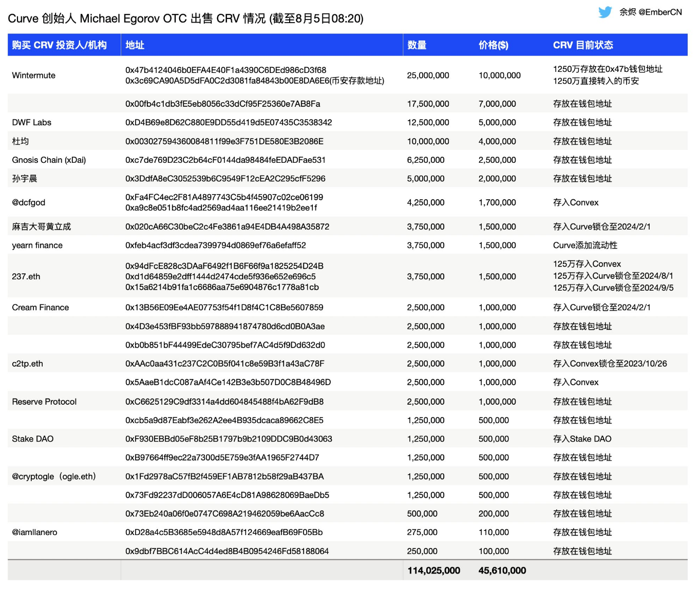Click address 0x4D3e453fBF93bb597888941874780d6cd0B0A3ae
The height and width of the screenshot is (590, 700).
coord(225,327)
